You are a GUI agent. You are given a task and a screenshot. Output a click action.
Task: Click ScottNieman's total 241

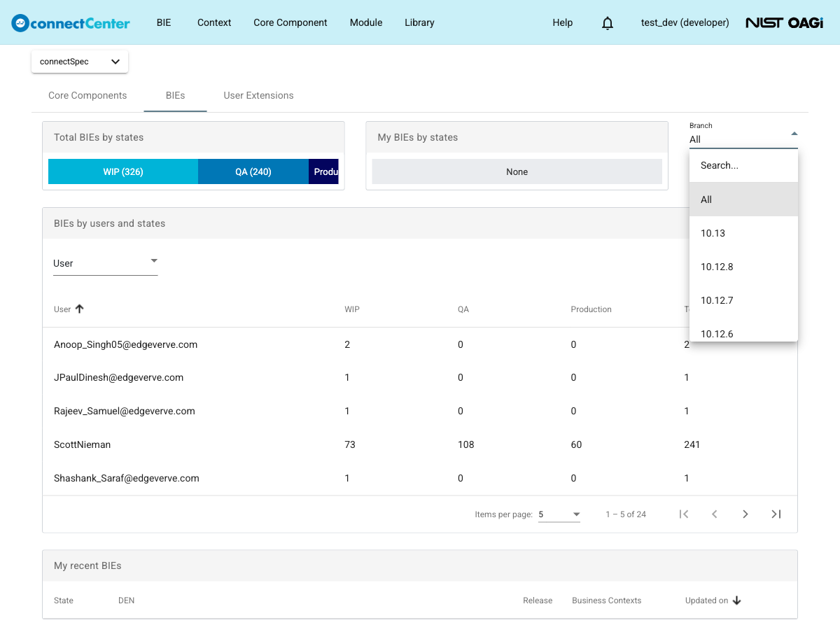(692, 444)
